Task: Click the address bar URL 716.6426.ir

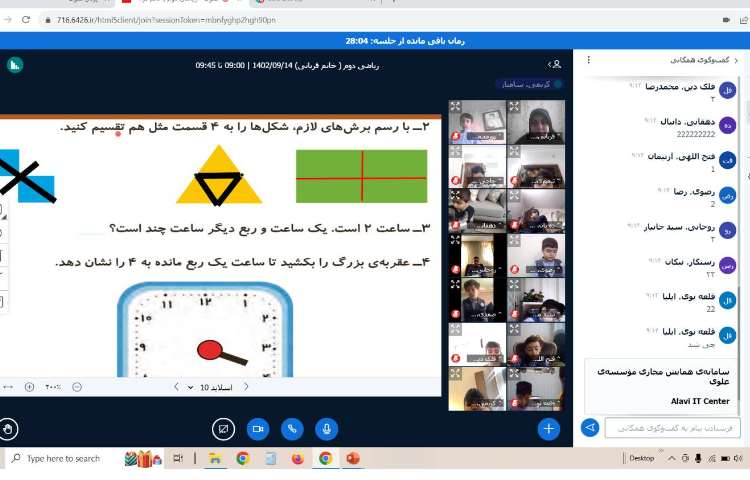Action: (166, 20)
